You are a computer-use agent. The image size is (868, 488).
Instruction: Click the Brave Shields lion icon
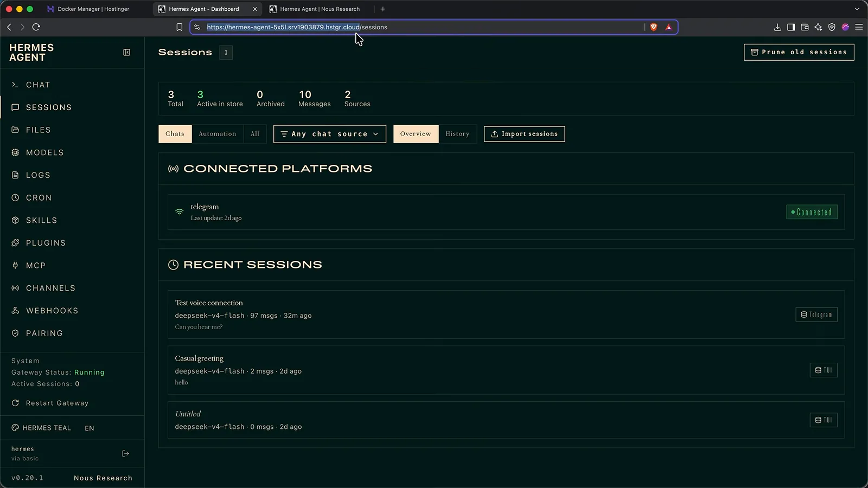pos(654,27)
